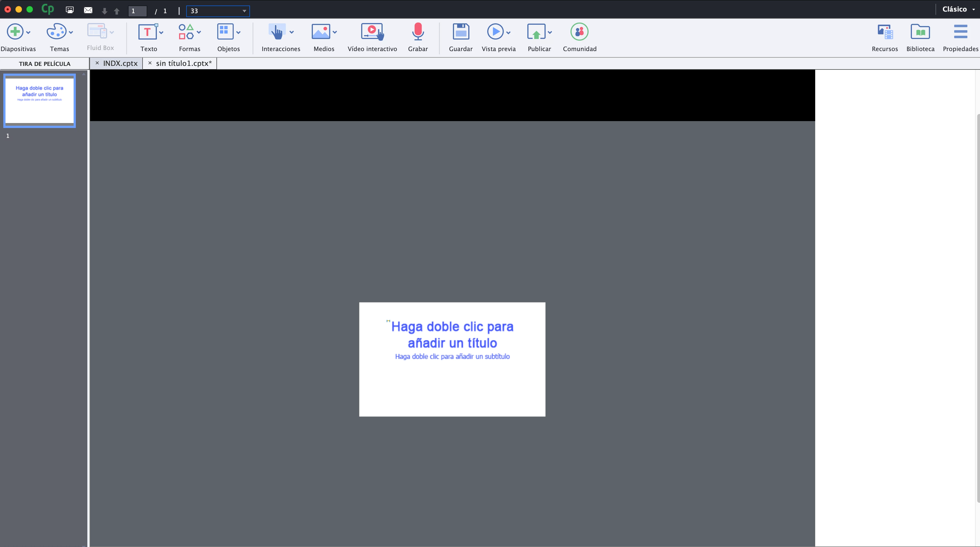Open the Objetos icon

[x=225, y=32]
